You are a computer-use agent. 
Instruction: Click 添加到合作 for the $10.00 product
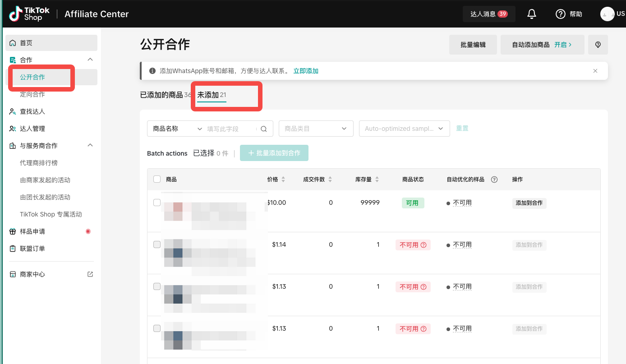point(529,203)
